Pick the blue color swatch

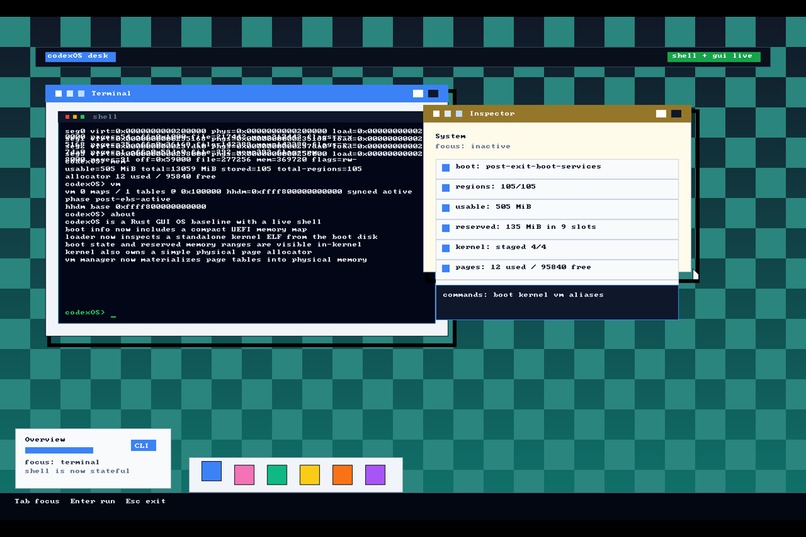pyautogui.click(x=211, y=471)
